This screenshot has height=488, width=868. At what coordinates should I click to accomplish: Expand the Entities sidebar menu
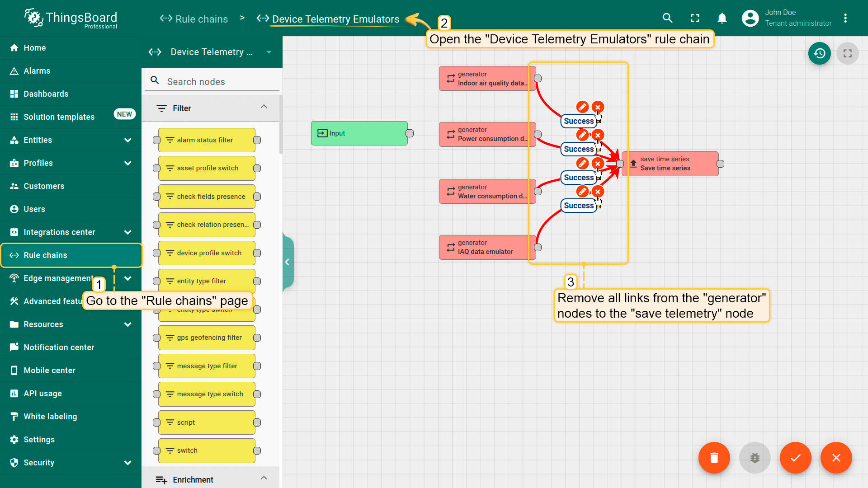[127, 140]
